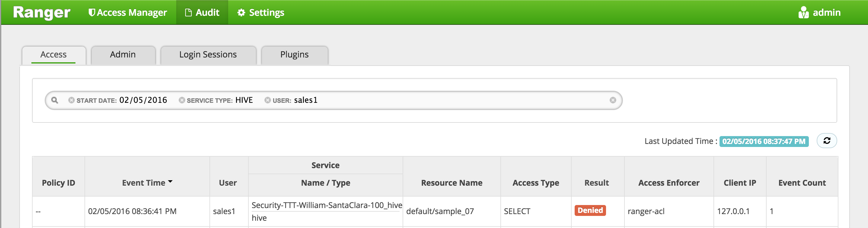The height and width of the screenshot is (228, 868).
Task: Refresh the audit log table
Action: point(827,141)
